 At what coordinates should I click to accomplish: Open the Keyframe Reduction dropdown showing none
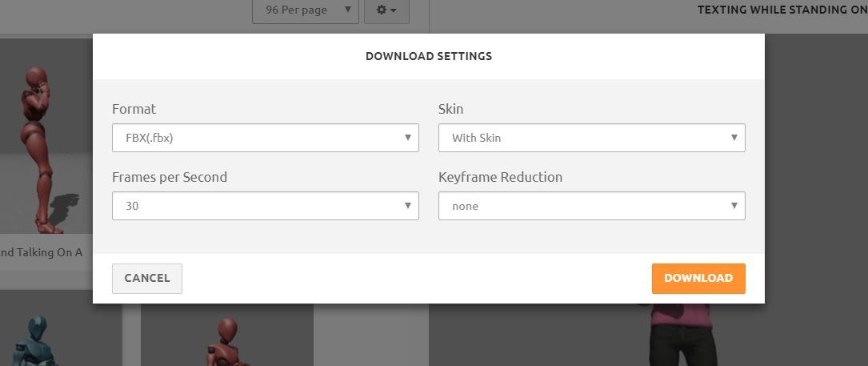click(591, 206)
